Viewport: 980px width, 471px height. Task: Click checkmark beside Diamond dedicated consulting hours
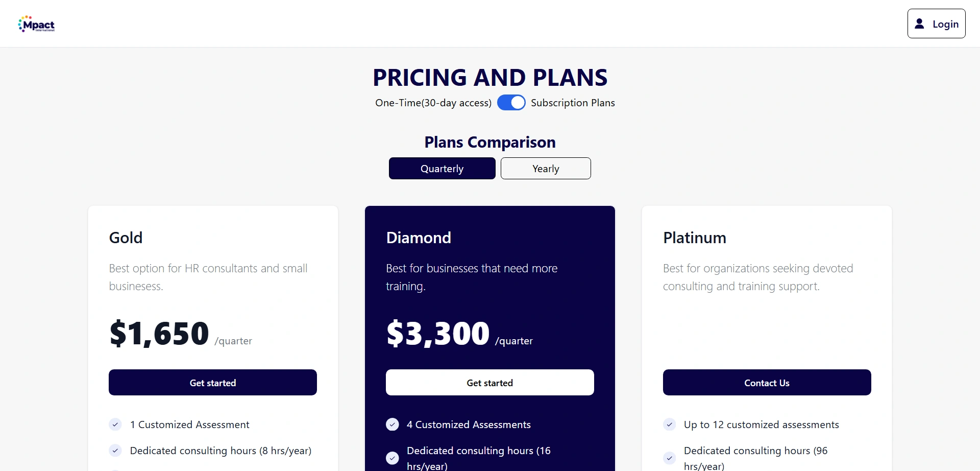[x=393, y=458]
